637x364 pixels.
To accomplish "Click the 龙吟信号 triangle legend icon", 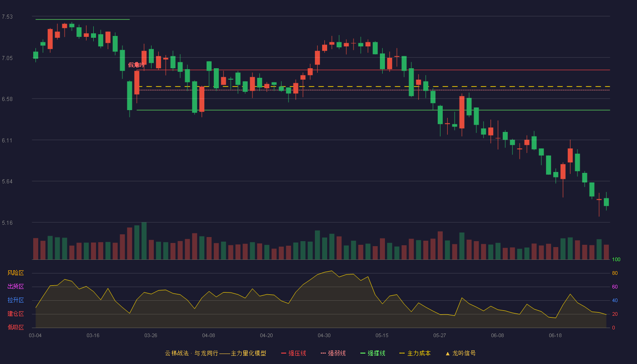I will click(448, 354).
